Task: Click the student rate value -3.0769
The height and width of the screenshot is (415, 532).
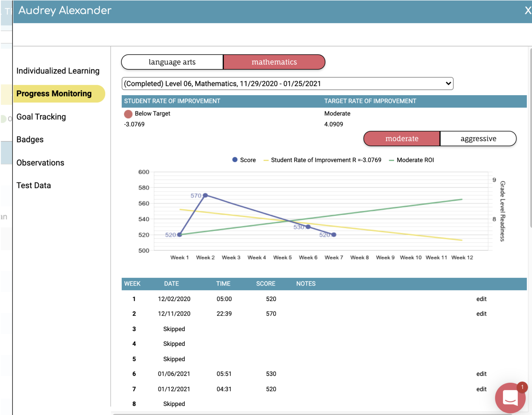Action: point(134,124)
